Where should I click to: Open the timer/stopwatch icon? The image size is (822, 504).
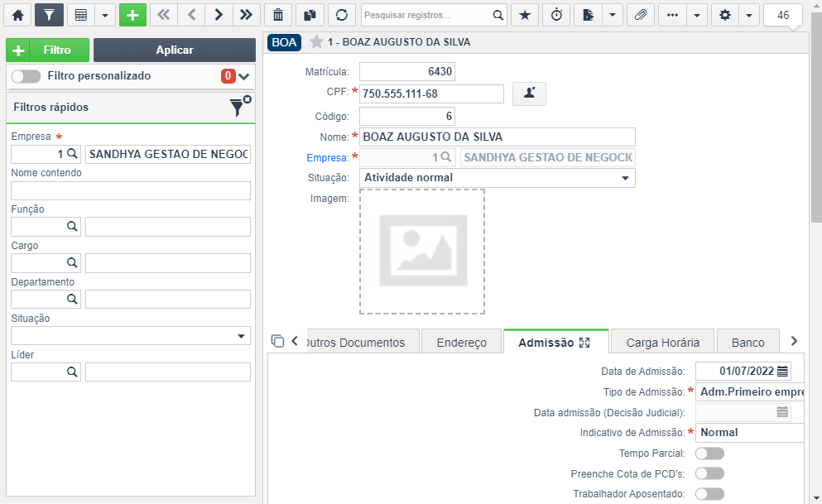coord(557,15)
